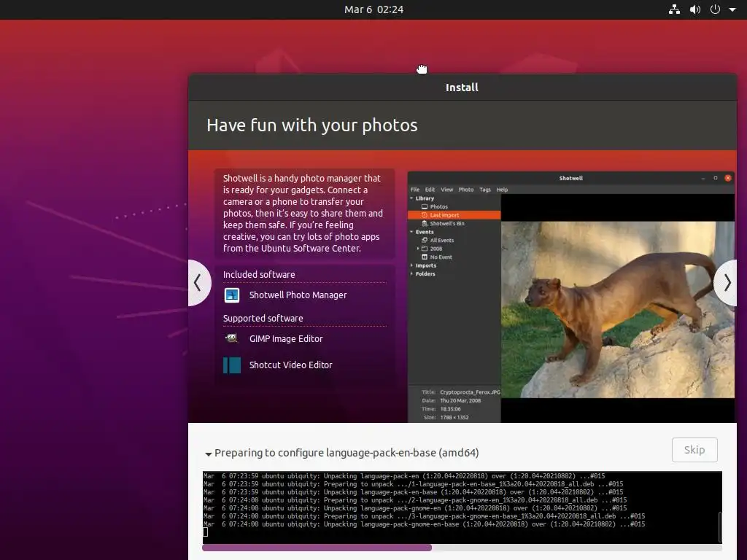The image size is (747, 560).
Task: Collapse the installer details disclosure triangle
Action: 208,454
